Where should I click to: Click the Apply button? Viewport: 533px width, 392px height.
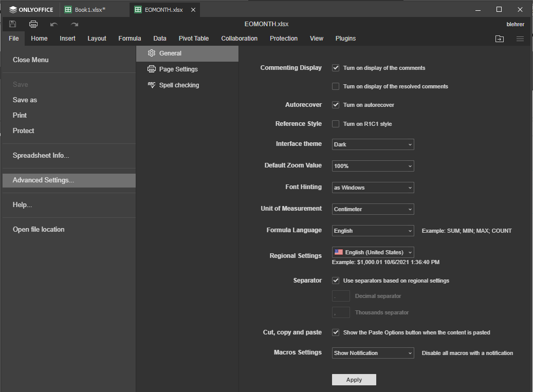coord(354,380)
